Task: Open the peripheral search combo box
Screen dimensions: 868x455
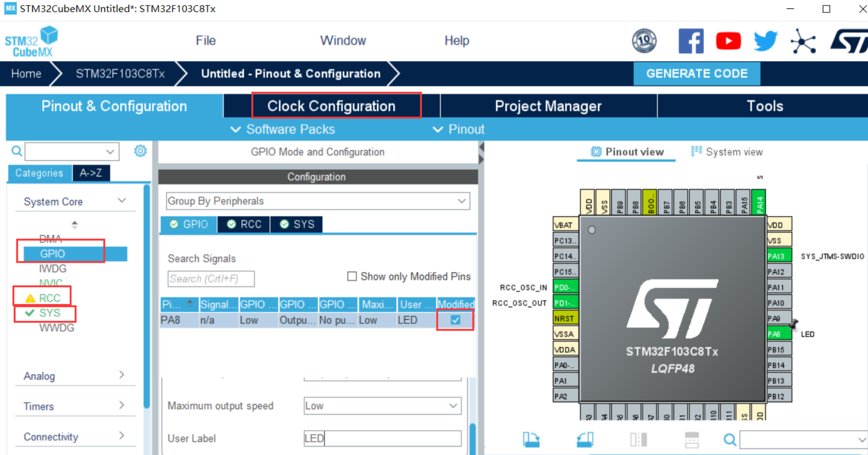Action: 72,151
